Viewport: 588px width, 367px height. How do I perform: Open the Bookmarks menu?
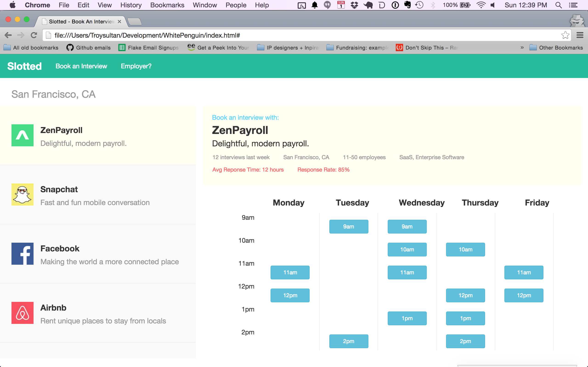coord(167,5)
